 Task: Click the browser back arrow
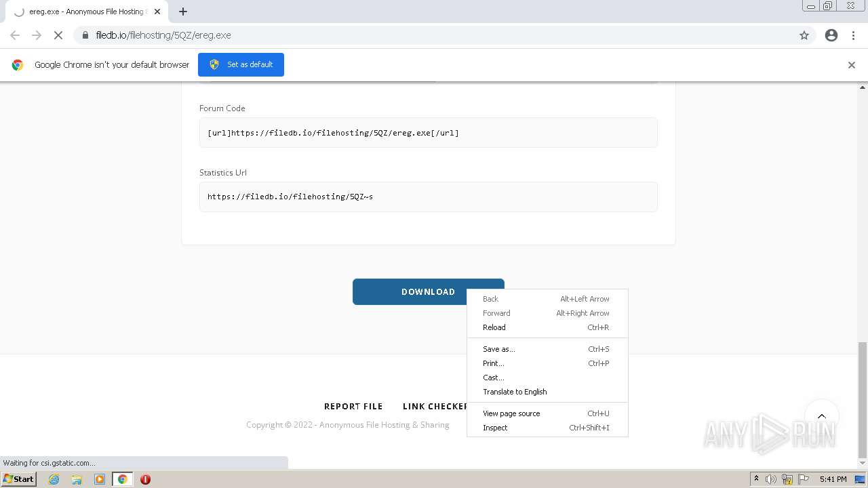(15, 35)
